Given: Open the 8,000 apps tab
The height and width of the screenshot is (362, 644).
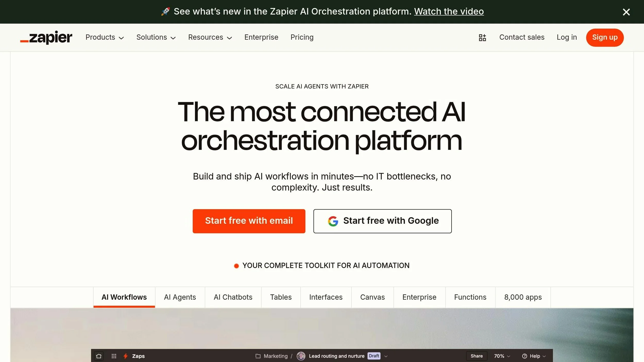Looking at the screenshot, I should coord(523,297).
